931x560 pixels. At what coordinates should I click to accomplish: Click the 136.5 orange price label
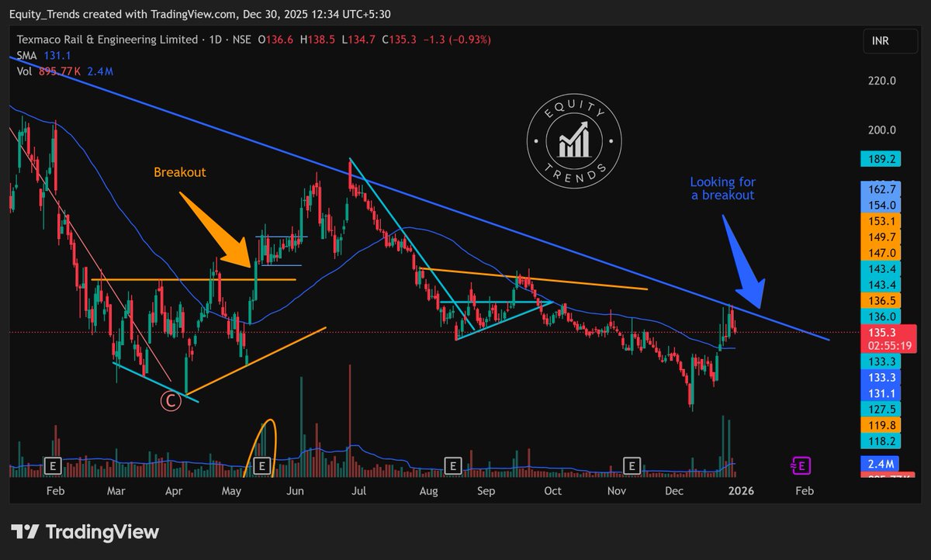[880, 300]
